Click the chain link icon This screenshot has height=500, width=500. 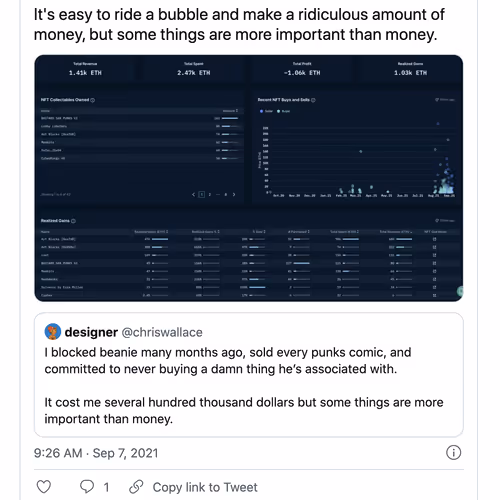(136, 487)
